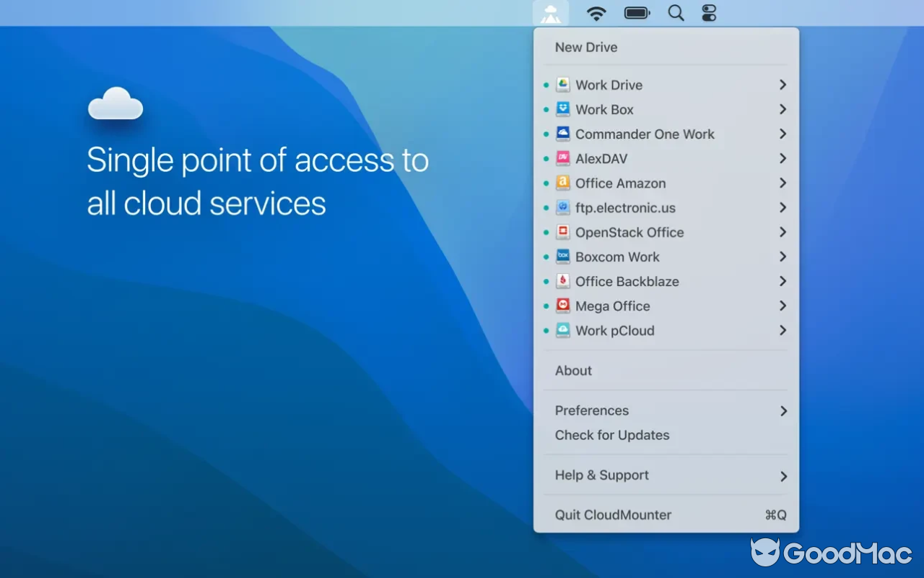Expand the Work Box submenu chevron
The width and height of the screenshot is (924, 578).
click(783, 109)
